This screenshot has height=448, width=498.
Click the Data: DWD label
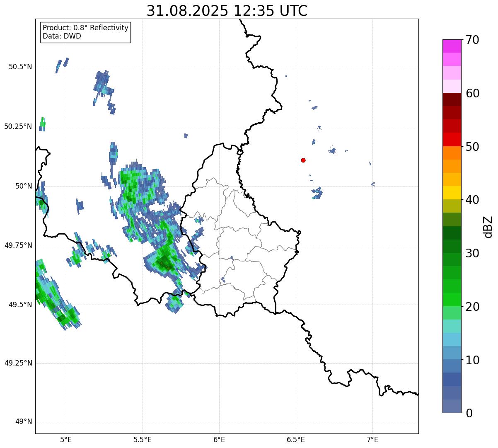coord(62,36)
